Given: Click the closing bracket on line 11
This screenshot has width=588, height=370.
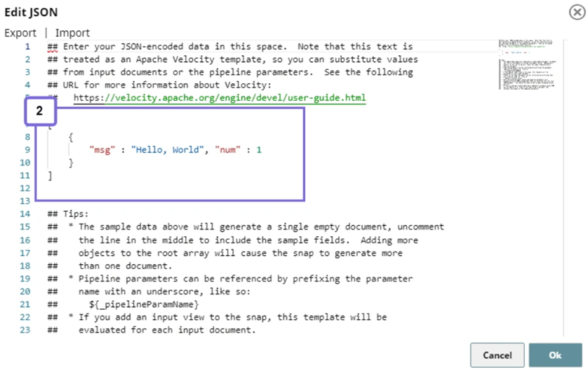Looking at the screenshot, I should click(49, 175).
